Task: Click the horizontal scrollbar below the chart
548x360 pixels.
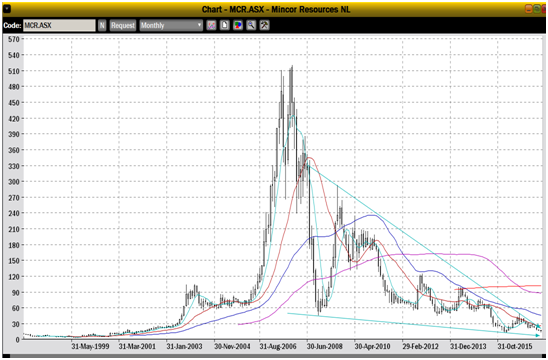Action: coord(274,356)
